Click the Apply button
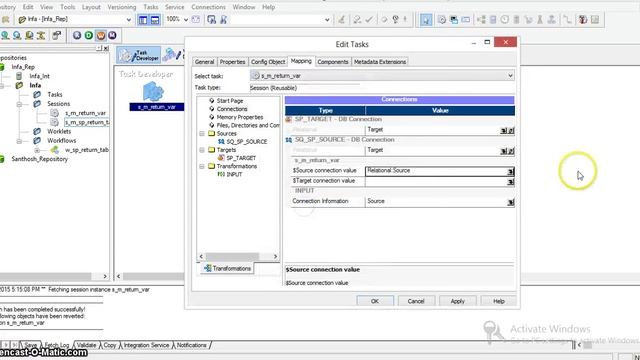Viewport: 640px width, 360px height. click(x=458, y=301)
